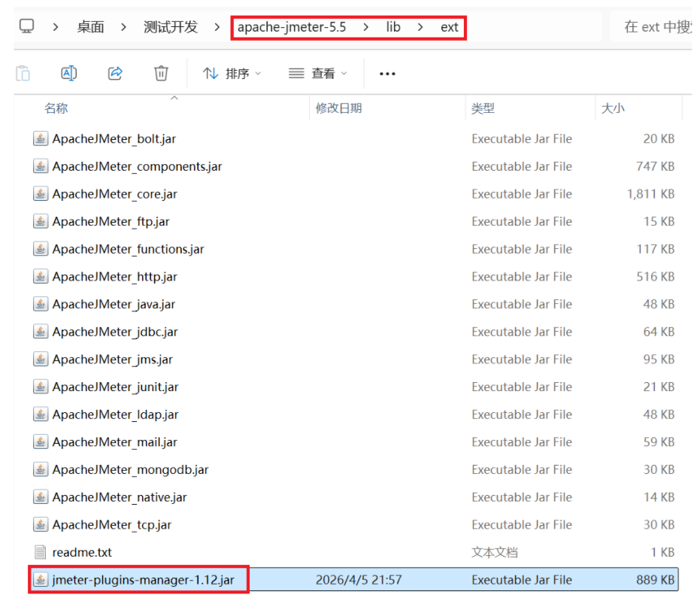Go to lib breadcrumb folder
700x604 pixels.
tap(393, 27)
